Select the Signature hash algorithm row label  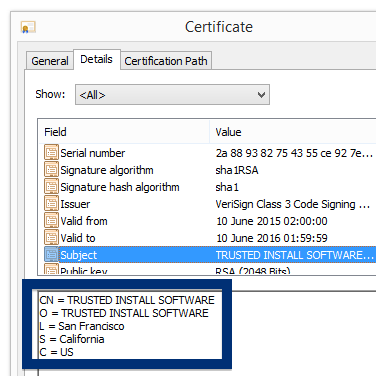point(120,187)
